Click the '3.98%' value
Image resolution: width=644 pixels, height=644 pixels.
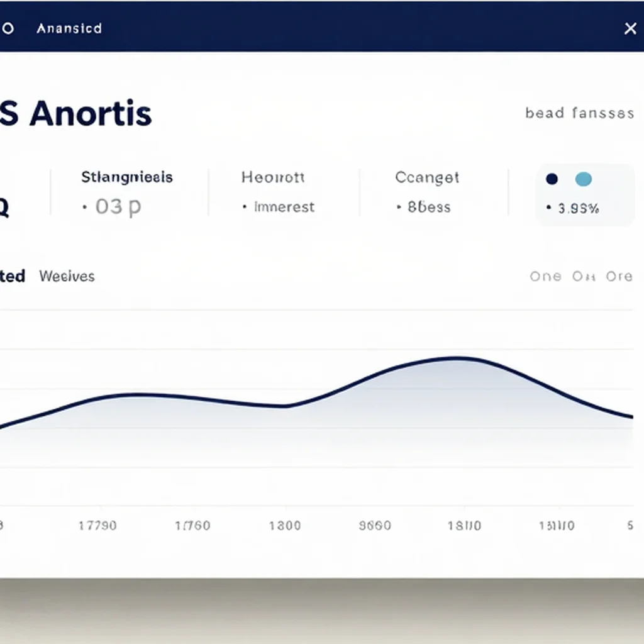pos(578,209)
